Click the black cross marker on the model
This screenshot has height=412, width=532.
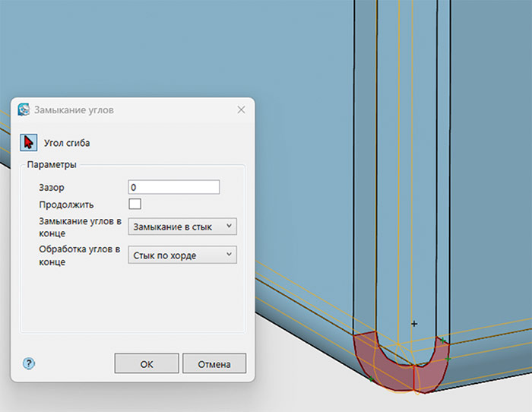414,324
